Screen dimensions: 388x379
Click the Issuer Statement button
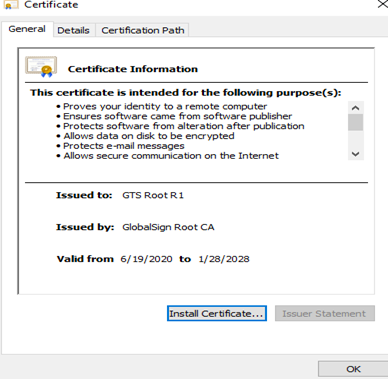point(325,314)
